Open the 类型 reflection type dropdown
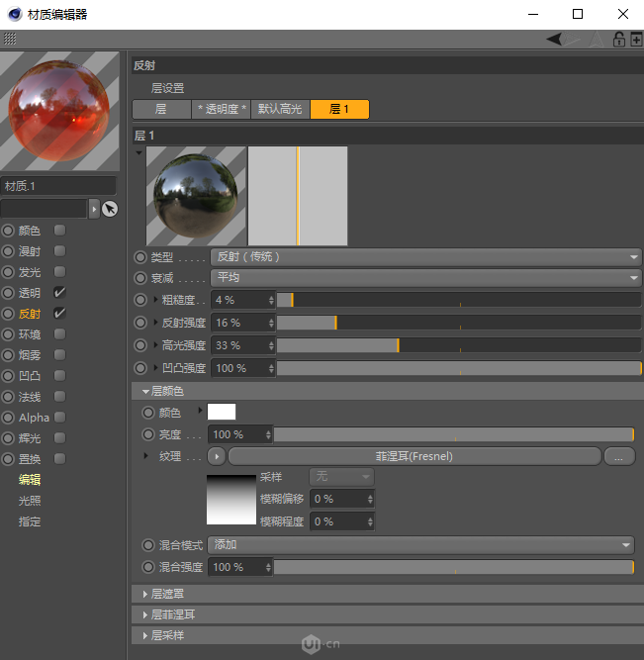 click(426, 256)
